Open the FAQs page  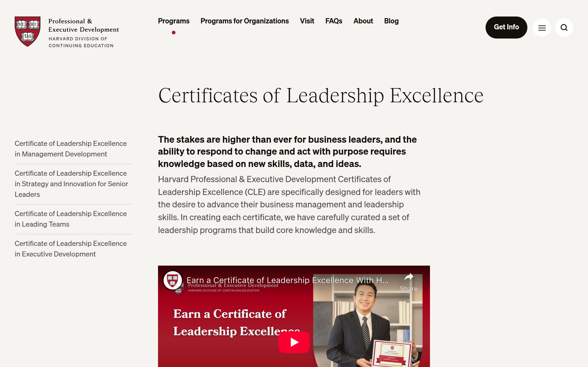pyautogui.click(x=334, y=21)
